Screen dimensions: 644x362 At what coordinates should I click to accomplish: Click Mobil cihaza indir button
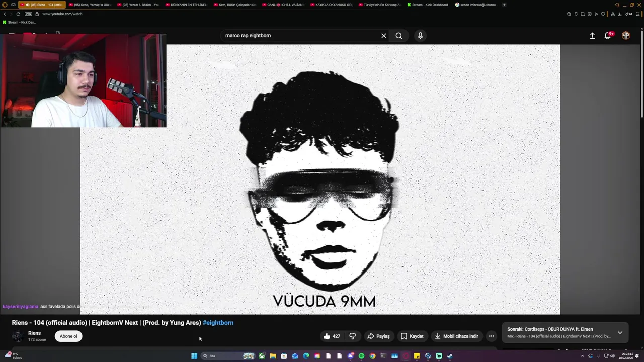[456, 336]
